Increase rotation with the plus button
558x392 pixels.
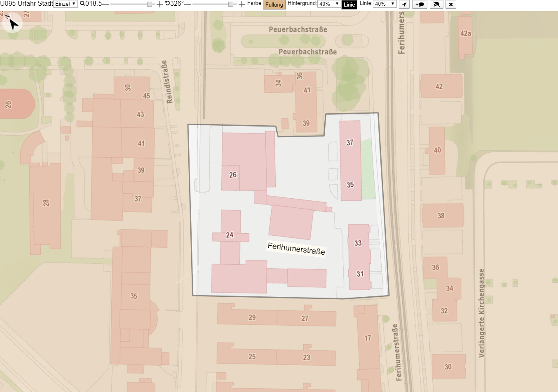pyautogui.click(x=242, y=4)
